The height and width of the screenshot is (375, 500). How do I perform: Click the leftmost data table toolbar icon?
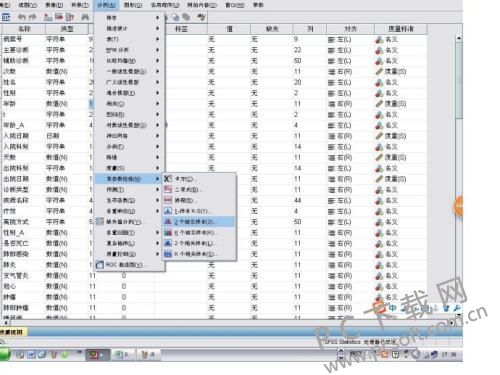click(6, 17)
